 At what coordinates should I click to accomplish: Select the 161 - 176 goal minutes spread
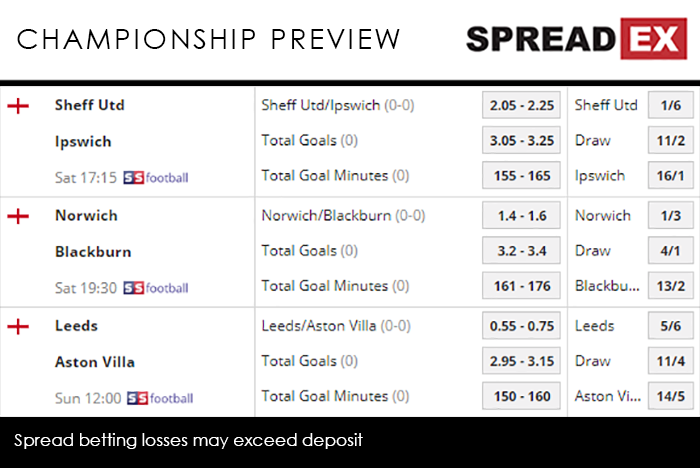[521, 286]
